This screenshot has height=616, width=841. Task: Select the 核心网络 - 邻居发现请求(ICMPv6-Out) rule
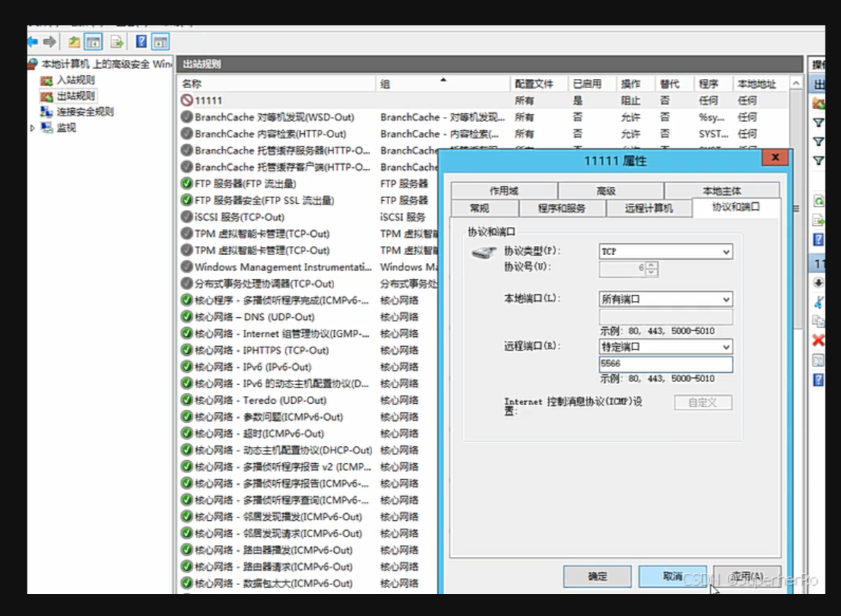[x=278, y=534]
